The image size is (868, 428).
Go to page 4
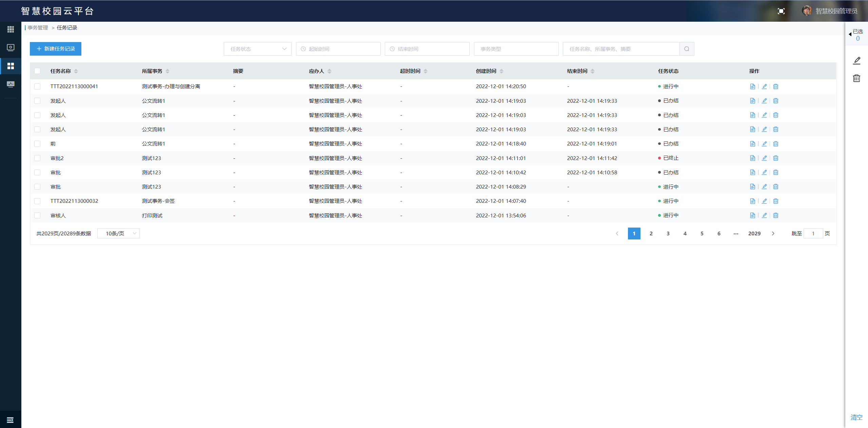coord(685,233)
